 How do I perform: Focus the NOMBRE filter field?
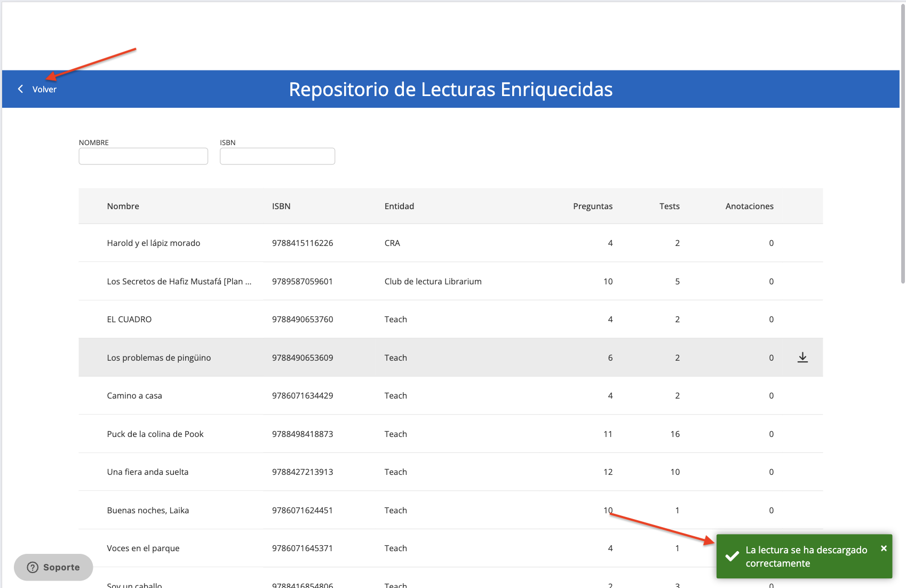click(144, 156)
